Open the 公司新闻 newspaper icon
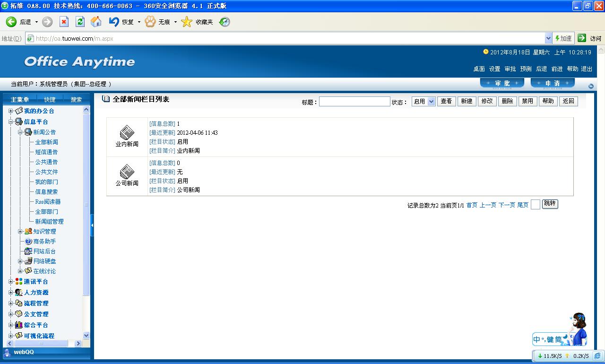 pos(127,172)
